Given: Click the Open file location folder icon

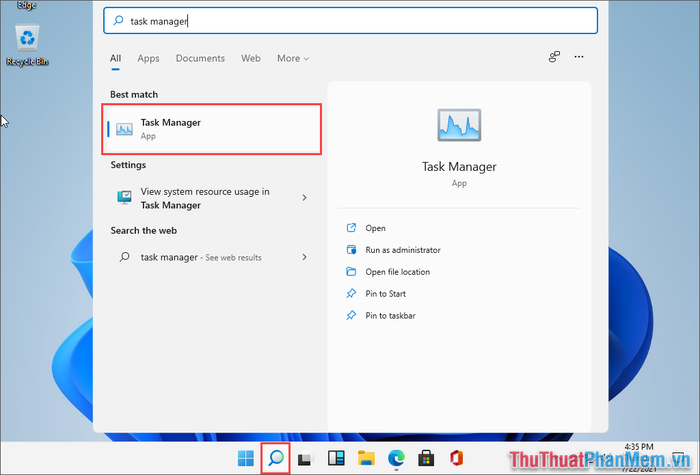Looking at the screenshot, I should [351, 271].
